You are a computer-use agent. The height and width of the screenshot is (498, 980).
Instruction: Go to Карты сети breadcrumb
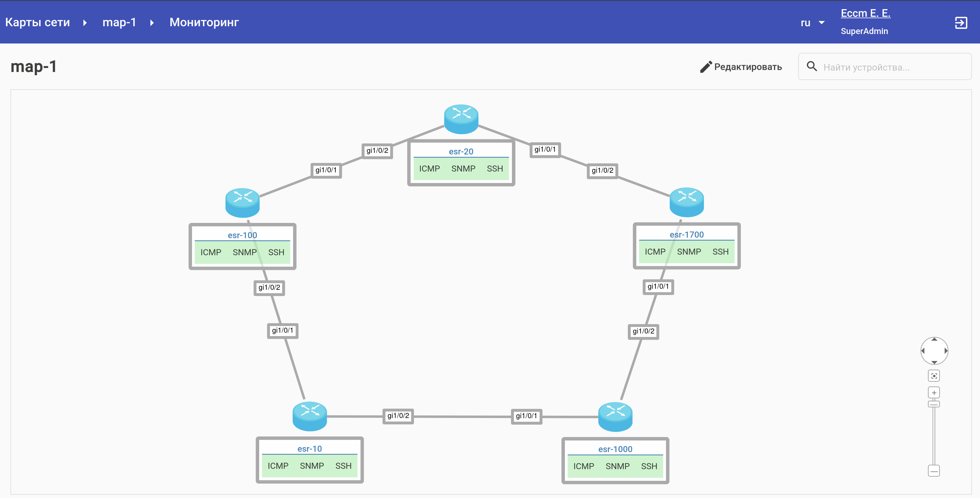[37, 22]
